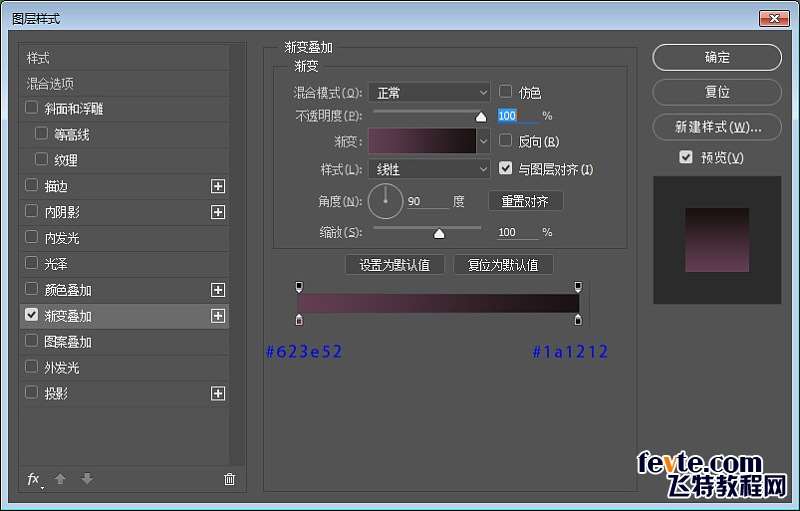Click the 不透明度 value field
The width and height of the screenshot is (800, 511).
[x=518, y=116]
